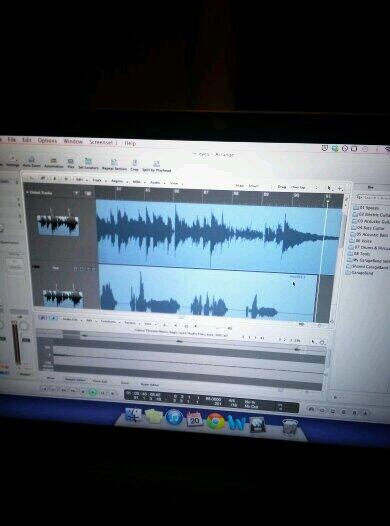Image resolution: width=390 pixels, height=526 pixels.
Task: Open the Window menu
Action: tap(73, 141)
